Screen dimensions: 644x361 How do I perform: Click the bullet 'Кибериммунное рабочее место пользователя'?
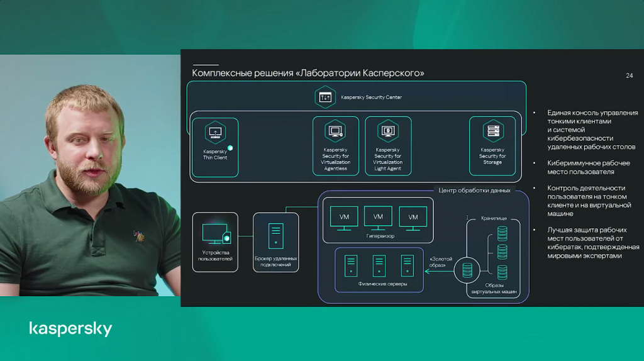pyautogui.click(x=589, y=167)
